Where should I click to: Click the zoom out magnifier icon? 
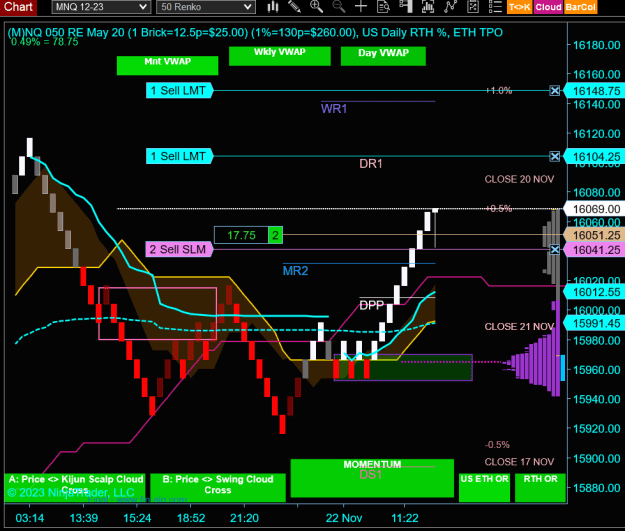click(339, 7)
